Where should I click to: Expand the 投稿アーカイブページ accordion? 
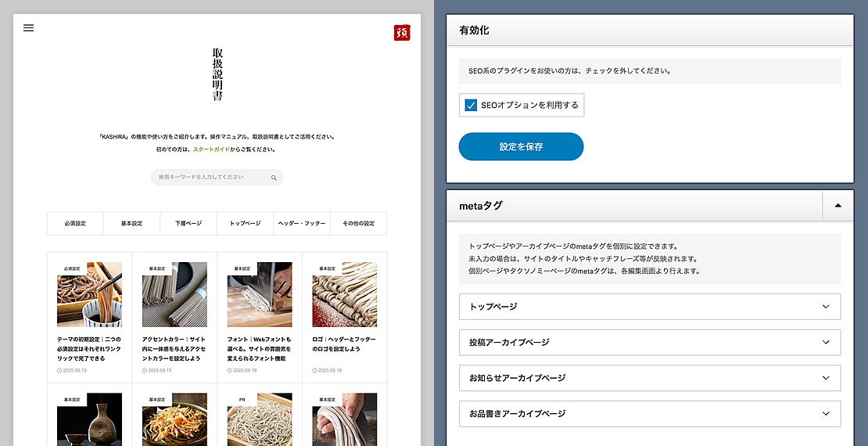point(650,343)
